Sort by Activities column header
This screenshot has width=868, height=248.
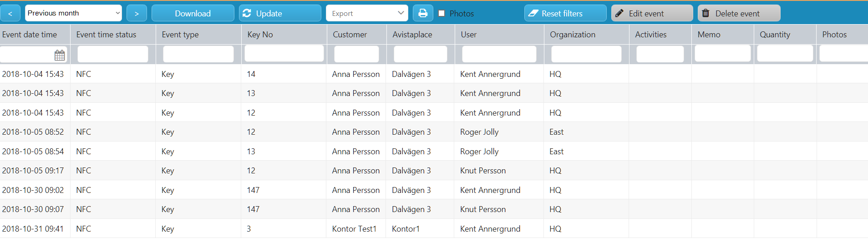(650, 35)
